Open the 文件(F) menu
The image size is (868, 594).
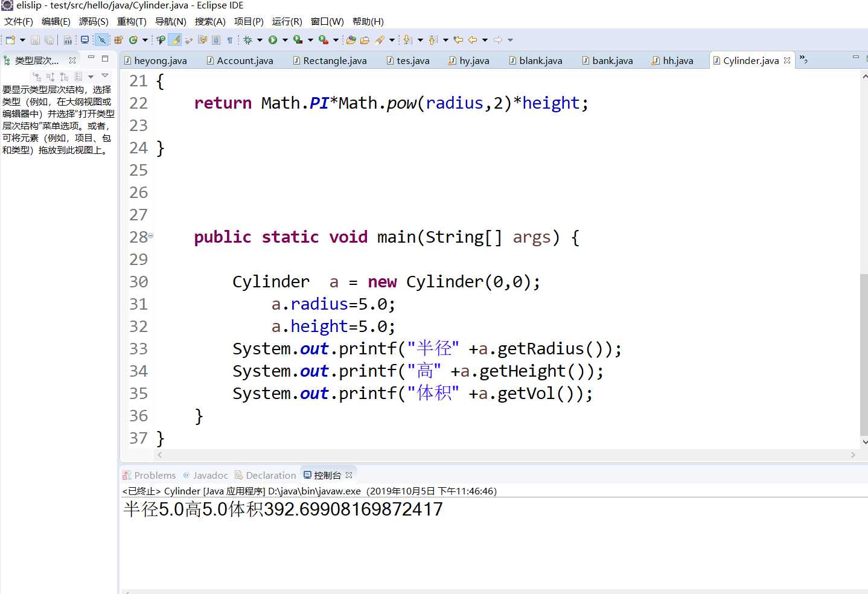19,21
